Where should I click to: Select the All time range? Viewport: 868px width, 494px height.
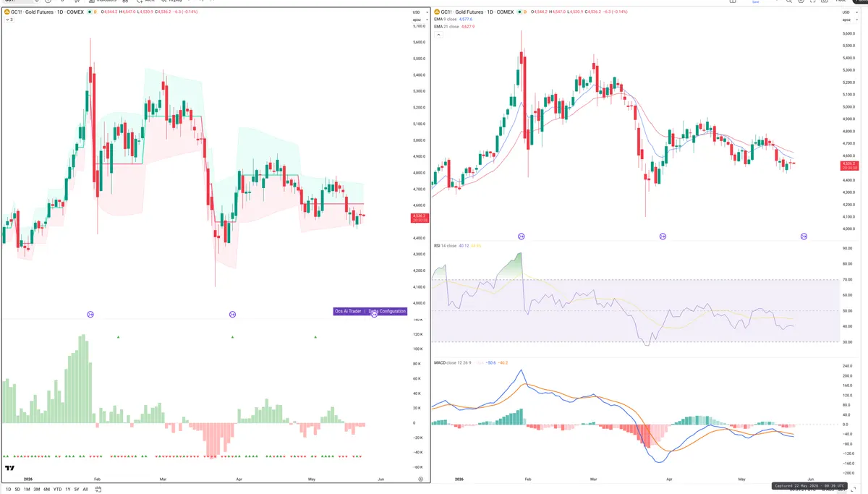[x=85, y=490]
